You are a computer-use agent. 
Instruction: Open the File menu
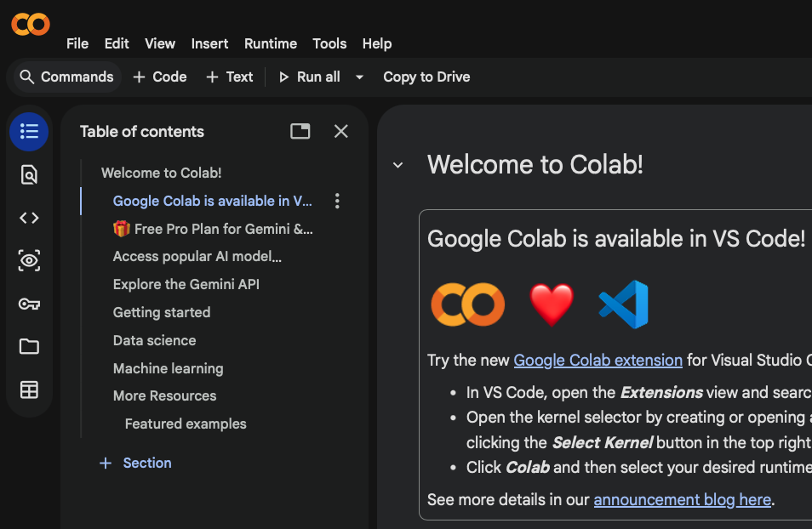(77, 44)
